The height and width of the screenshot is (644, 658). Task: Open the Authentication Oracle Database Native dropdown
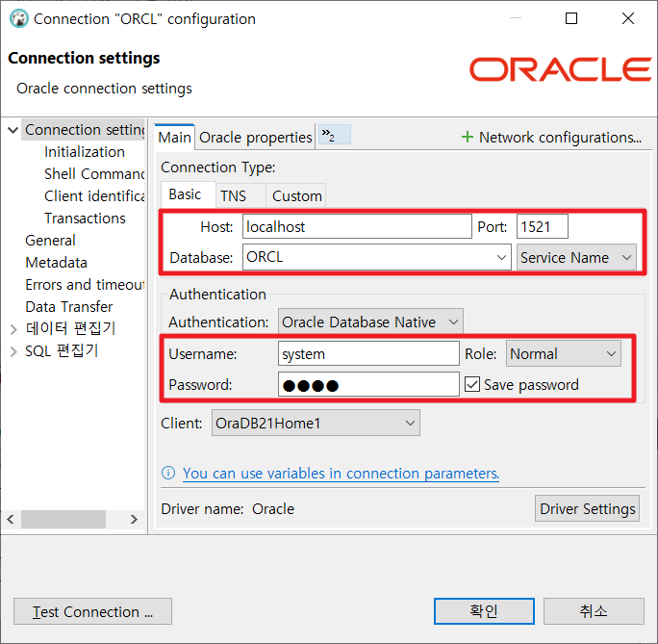coord(370,322)
